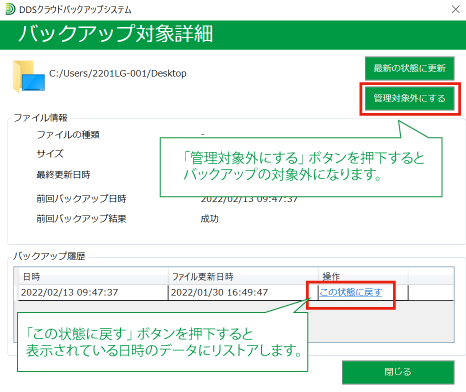Click the Desktop folder icon
The image size is (466, 392).
[x=29, y=76]
